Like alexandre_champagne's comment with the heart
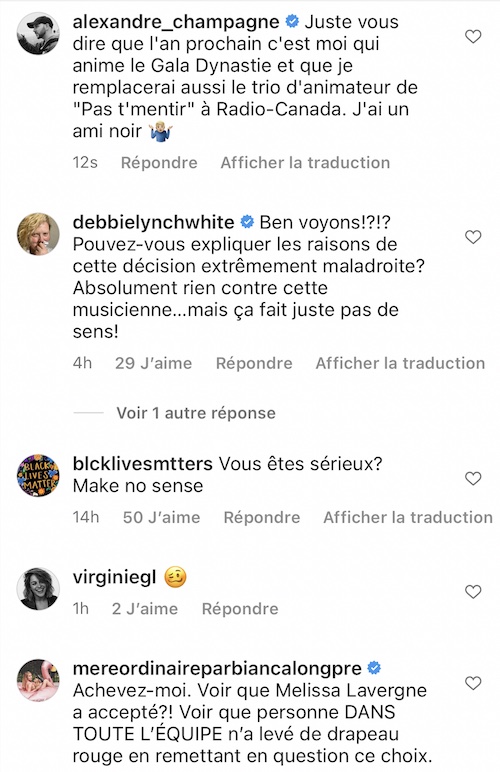 tap(473, 36)
